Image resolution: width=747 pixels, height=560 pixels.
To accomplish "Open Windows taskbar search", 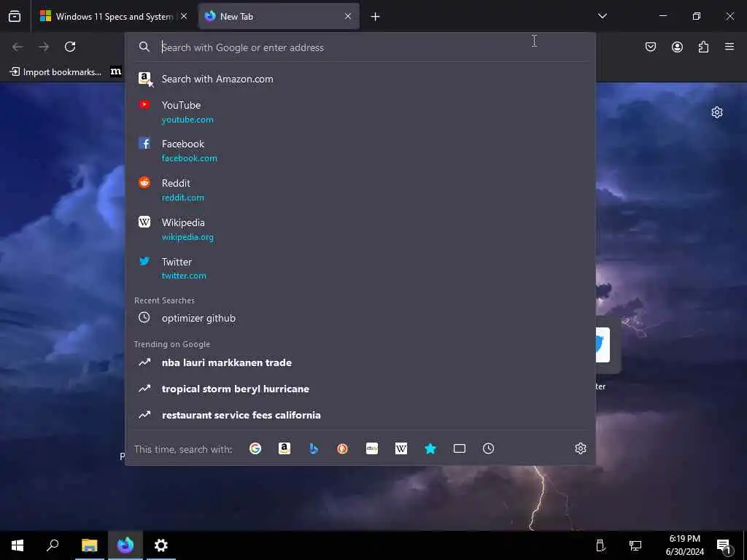I will (x=53, y=545).
